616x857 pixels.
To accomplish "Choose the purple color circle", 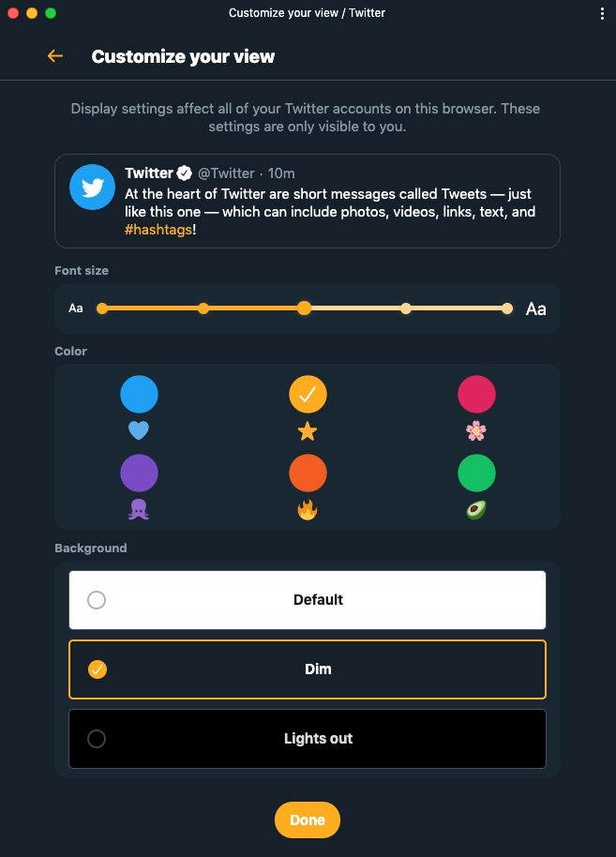I will (x=140, y=473).
